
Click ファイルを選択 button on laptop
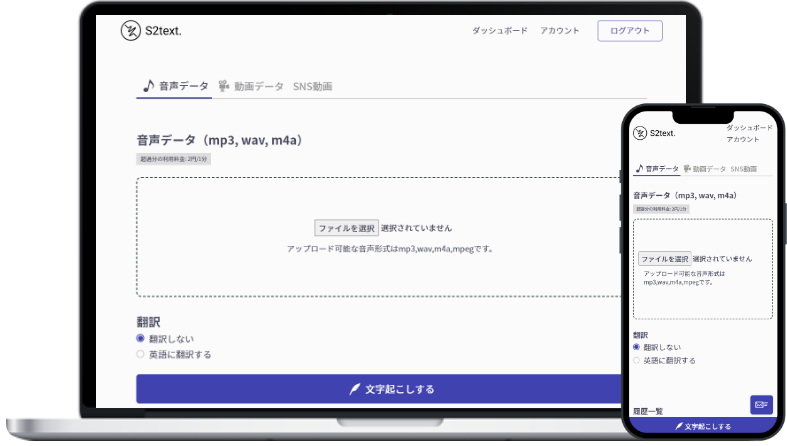346,228
